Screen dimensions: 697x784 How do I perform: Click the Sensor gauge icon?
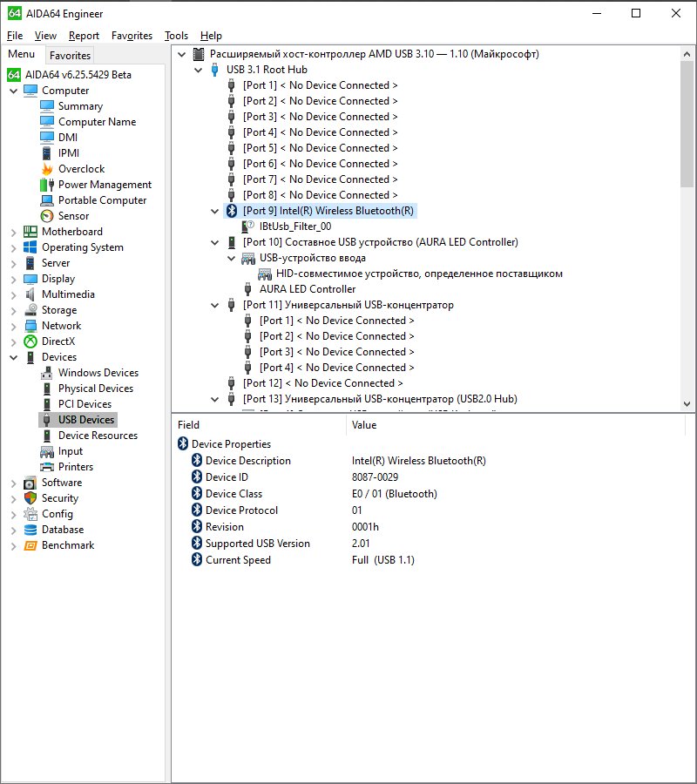(47, 216)
